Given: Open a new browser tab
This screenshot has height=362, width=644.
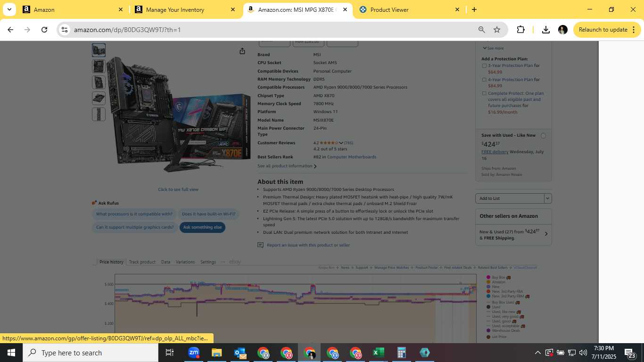Looking at the screenshot, I should 474,9.
